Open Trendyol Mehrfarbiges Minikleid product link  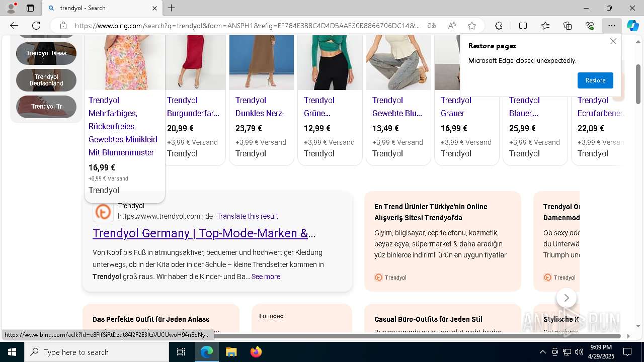[123, 126]
